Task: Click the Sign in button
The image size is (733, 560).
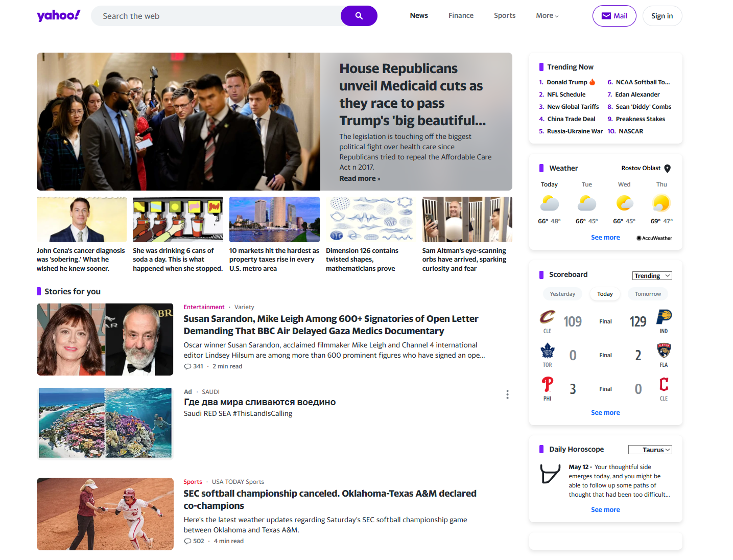Action: tap(662, 16)
